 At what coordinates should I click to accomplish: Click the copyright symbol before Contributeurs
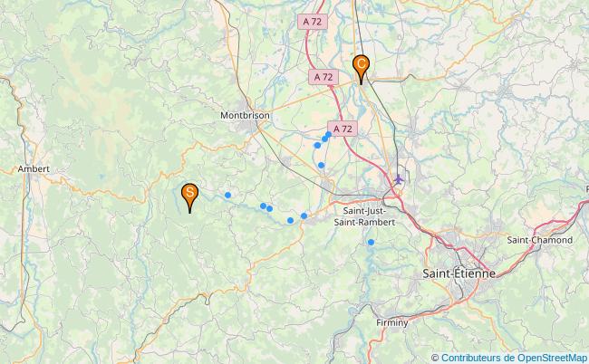[x=435, y=358]
